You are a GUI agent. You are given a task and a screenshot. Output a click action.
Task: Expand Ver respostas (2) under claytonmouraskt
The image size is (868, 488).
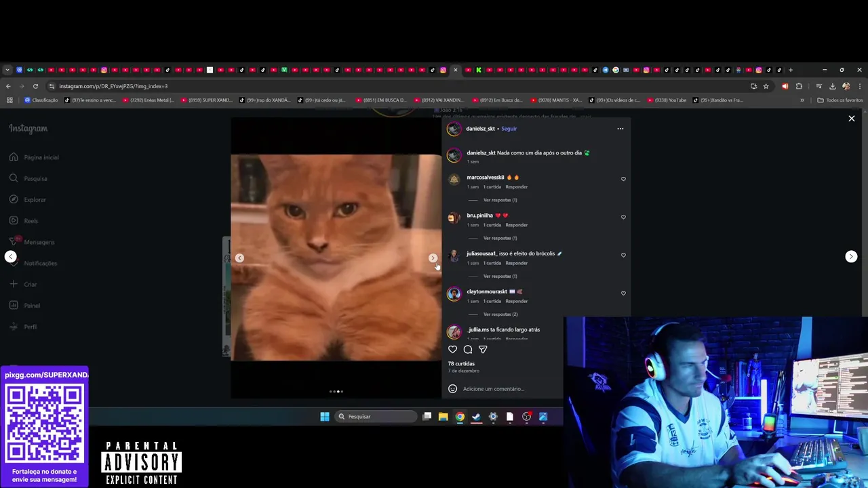point(500,314)
